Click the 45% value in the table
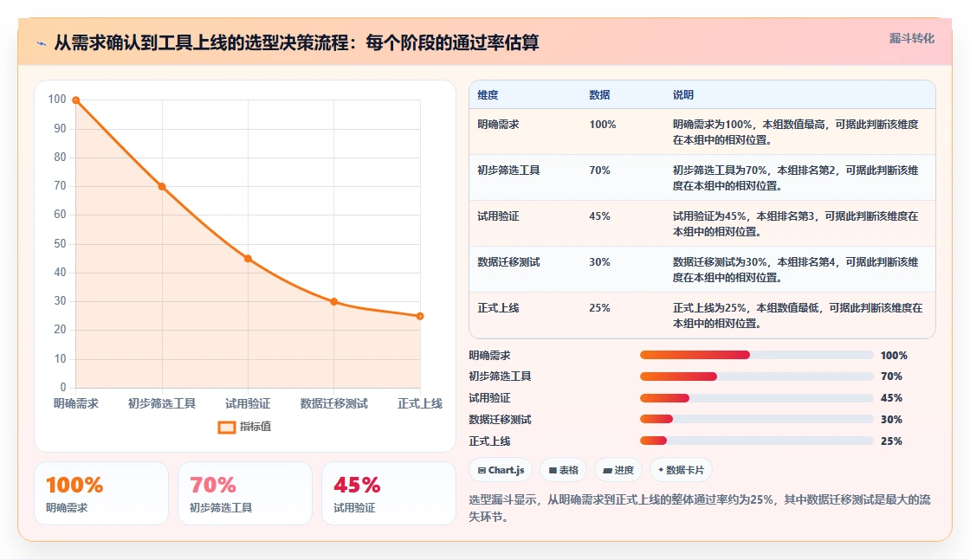Image resolution: width=970 pixels, height=560 pixels. [599, 216]
